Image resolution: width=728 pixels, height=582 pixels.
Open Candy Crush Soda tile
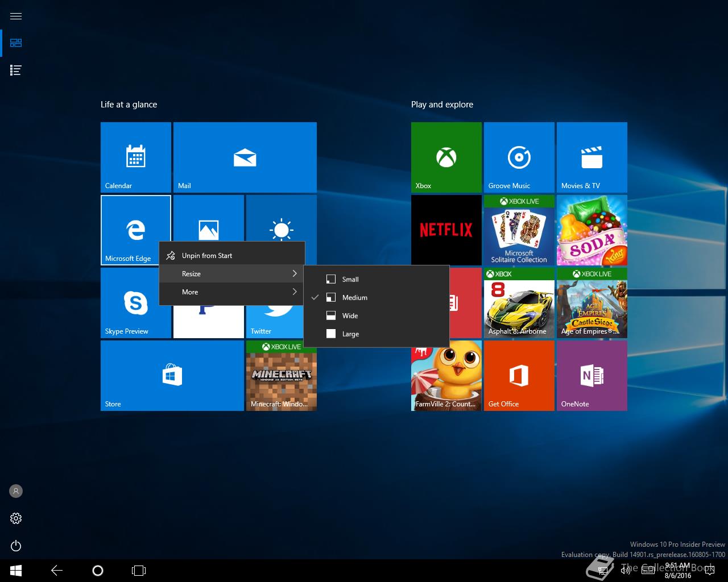[x=592, y=230]
